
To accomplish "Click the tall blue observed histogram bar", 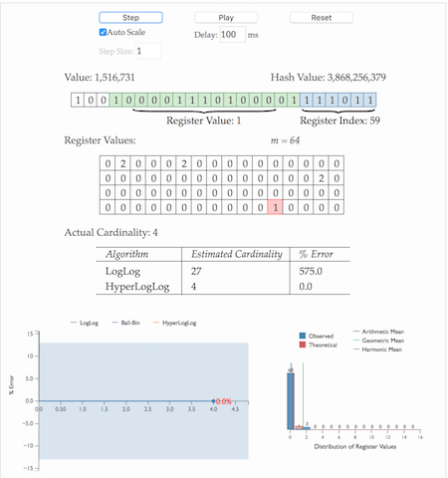I will pyautogui.click(x=291, y=401).
